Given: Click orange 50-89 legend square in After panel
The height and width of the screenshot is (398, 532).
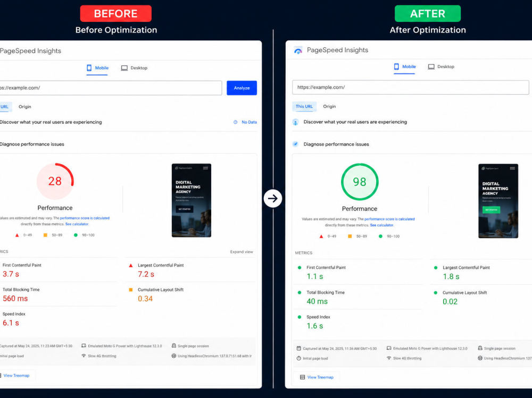Looking at the screenshot, I should coord(350,236).
